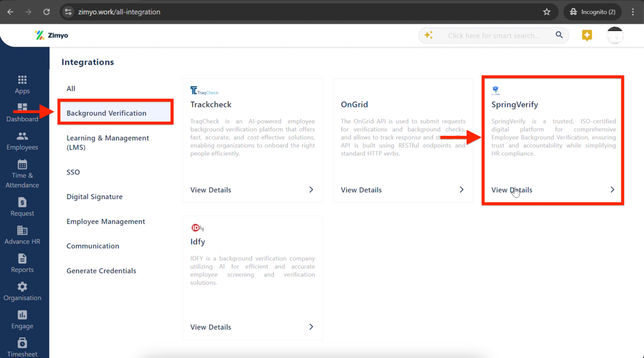Image resolution: width=644 pixels, height=358 pixels.
Task: Select Background Verification category
Action: 106,113
